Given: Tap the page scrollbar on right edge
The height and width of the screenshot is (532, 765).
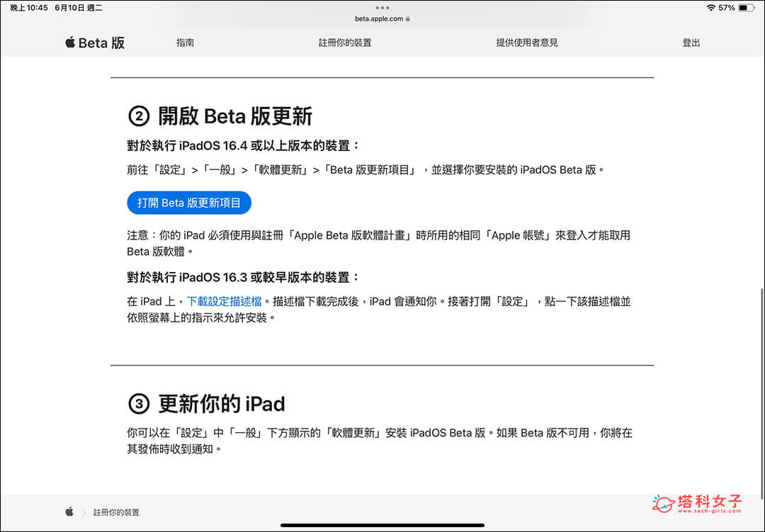Looking at the screenshot, I should tap(761, 393).
